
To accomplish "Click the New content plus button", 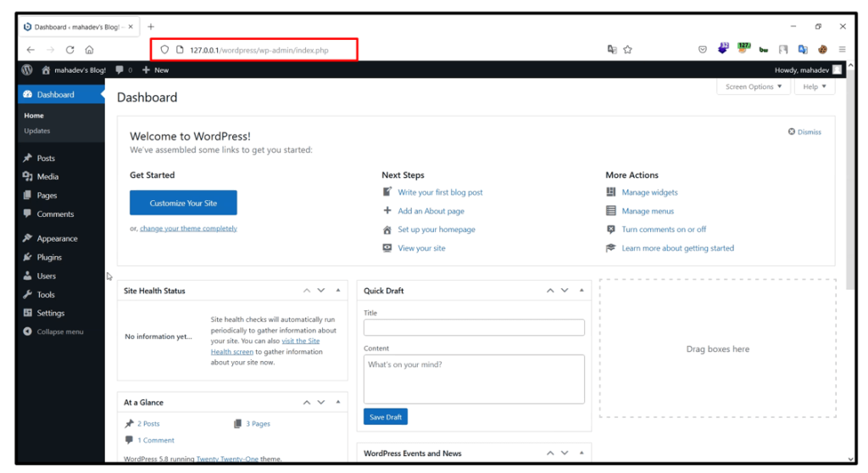I will click(156, 70).
